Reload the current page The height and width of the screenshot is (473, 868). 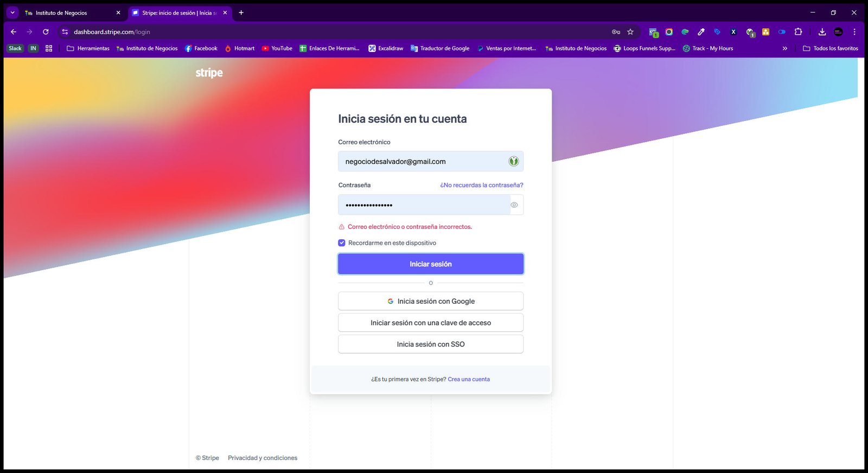[46, 32]
